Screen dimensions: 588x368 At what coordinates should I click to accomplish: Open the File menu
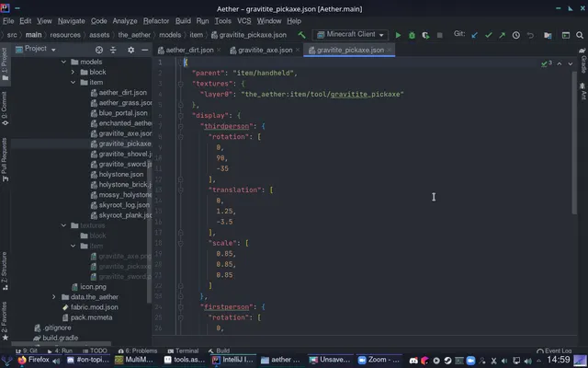click(8, 21)
